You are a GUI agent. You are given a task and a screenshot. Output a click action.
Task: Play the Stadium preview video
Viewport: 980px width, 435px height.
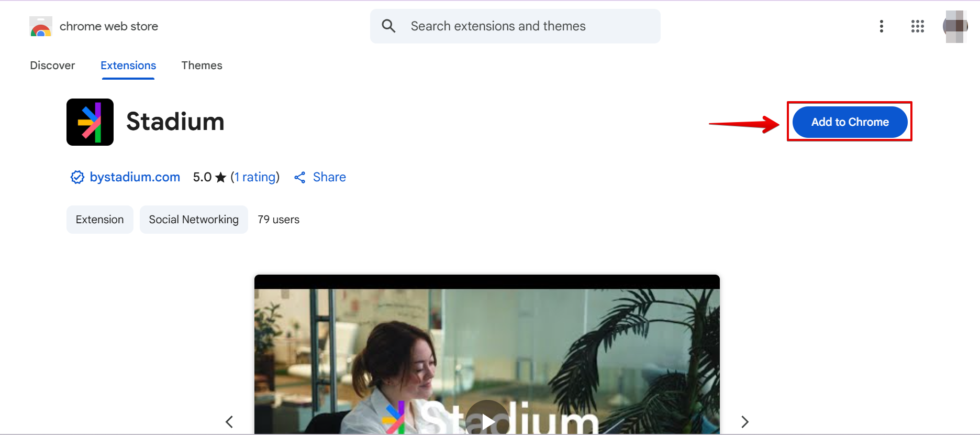487,420
